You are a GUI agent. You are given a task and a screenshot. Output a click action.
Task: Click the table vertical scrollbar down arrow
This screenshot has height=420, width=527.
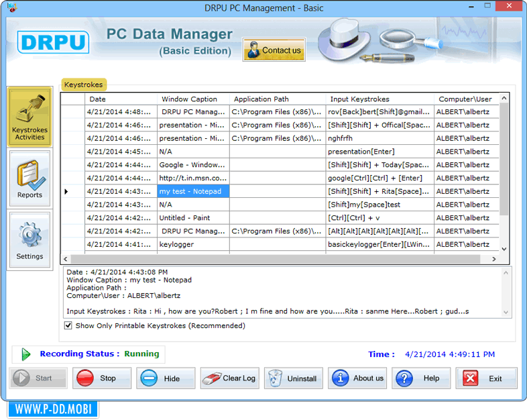[504, 249]
